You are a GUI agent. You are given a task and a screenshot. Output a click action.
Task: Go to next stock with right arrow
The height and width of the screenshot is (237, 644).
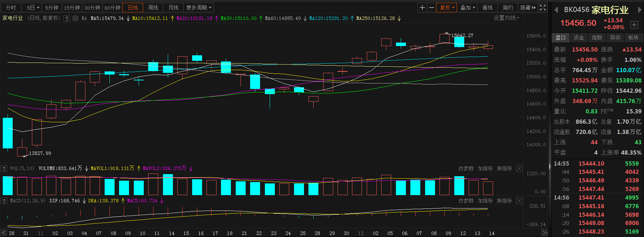(x=640, y=10)
